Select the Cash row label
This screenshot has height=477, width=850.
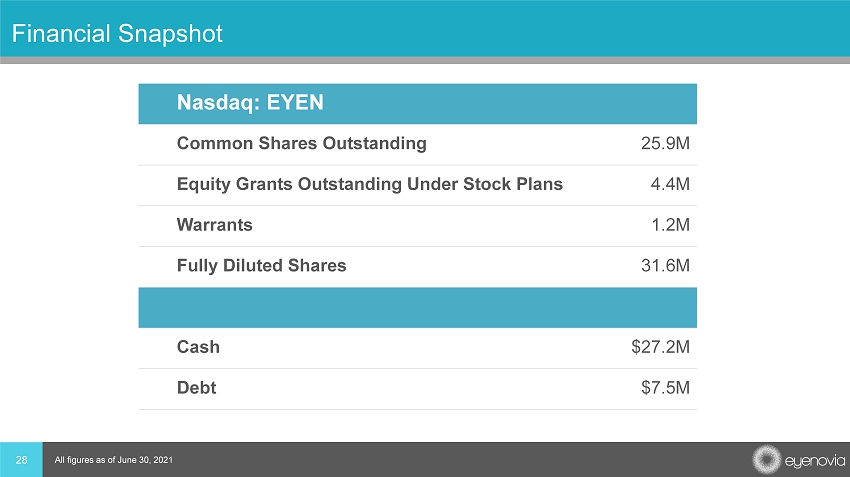coord(198,347)
